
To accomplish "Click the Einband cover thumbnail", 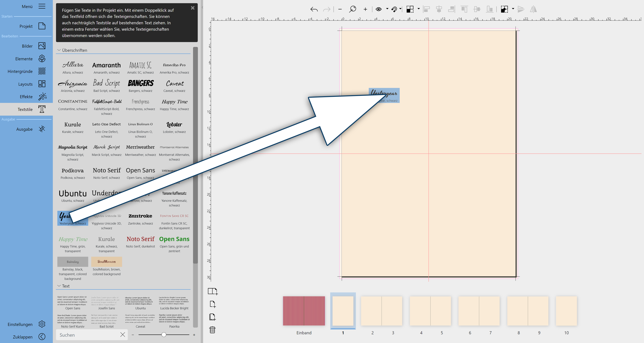I will tap(304, 311).
